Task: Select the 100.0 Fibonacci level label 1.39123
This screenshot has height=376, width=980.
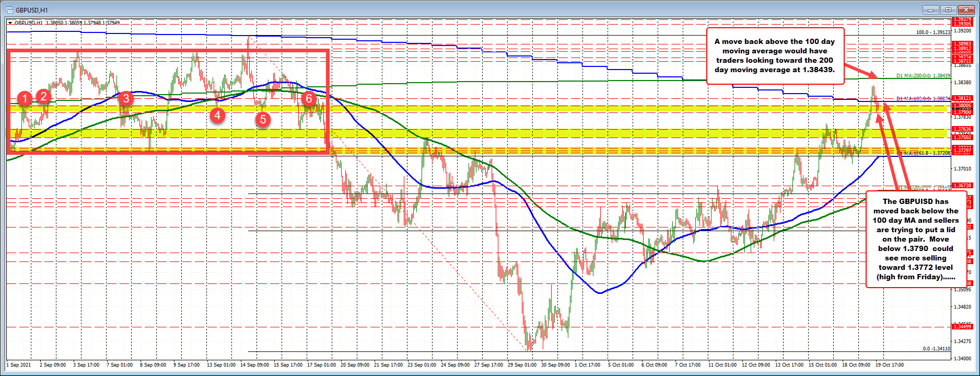Action: pos(932,32)
